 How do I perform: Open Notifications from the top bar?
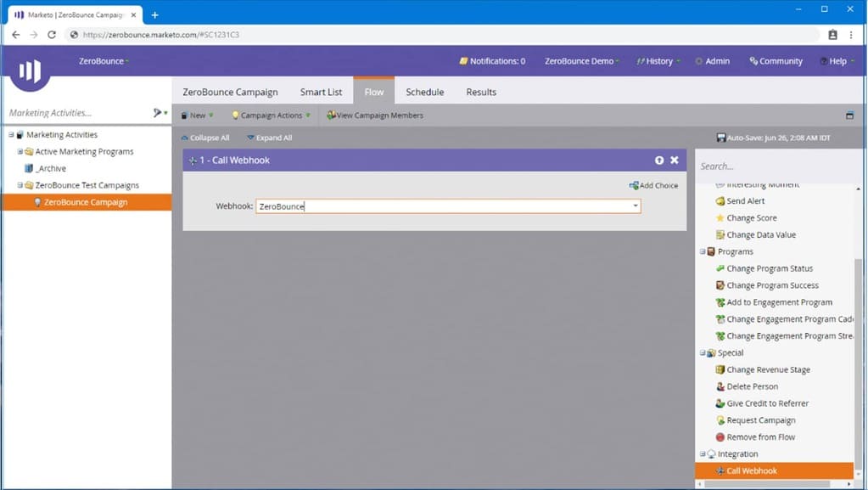click(492, 61)
